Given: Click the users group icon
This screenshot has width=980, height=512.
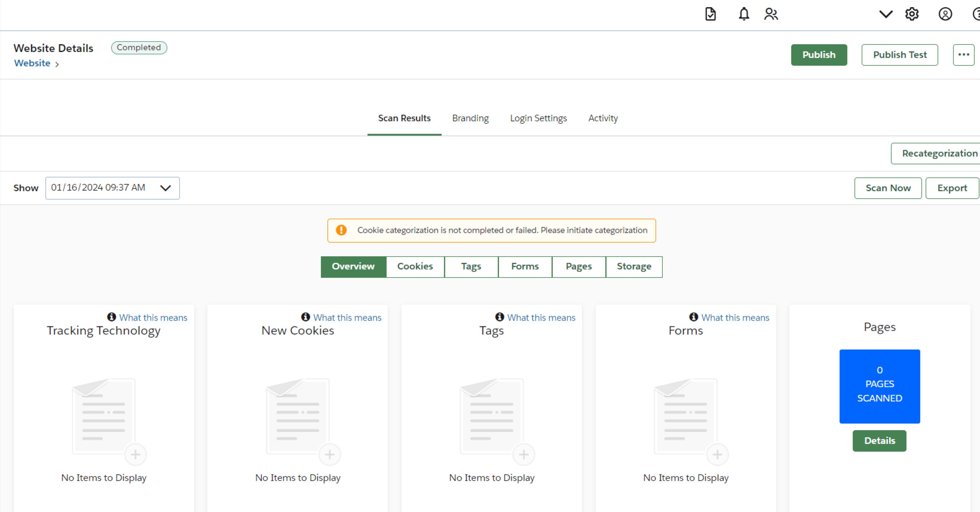Looking at the screenshot, I should coord(771,14).
